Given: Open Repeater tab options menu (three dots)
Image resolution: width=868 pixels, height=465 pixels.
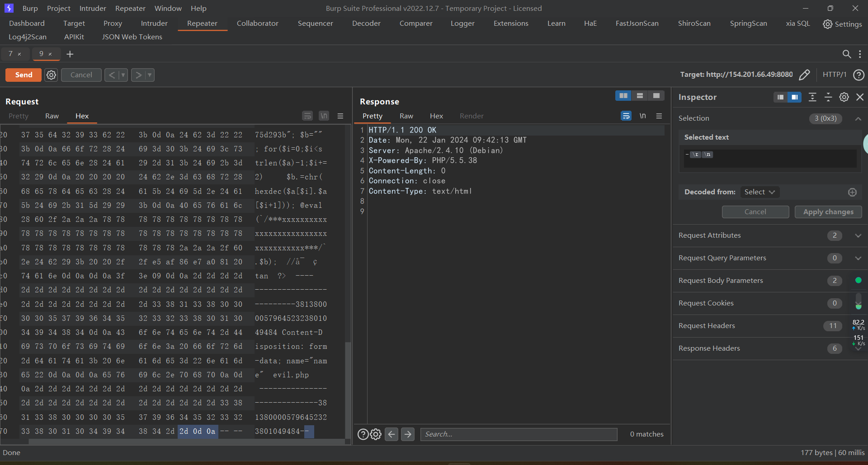Looking at the screenshot, I should 860,54.
